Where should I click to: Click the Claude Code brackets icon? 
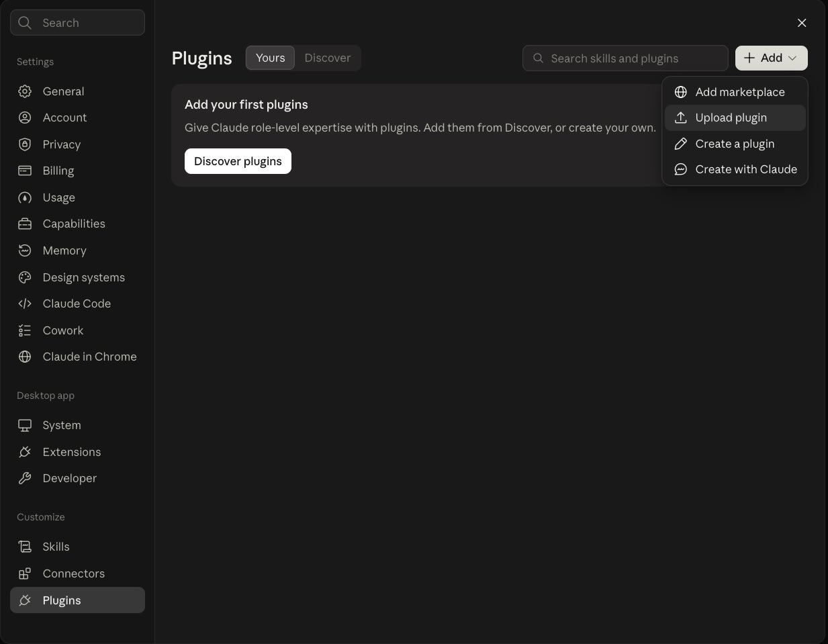(25, 304)
